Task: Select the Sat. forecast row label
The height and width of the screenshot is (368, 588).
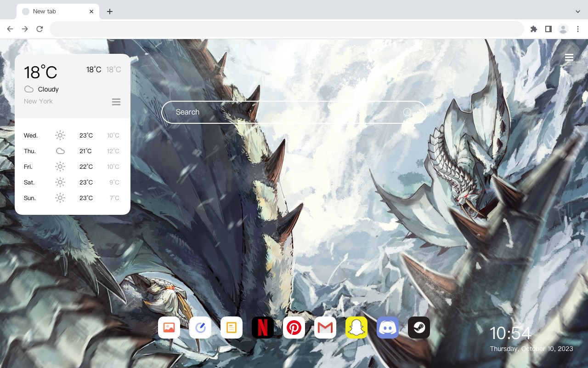Action: point(29,182)
